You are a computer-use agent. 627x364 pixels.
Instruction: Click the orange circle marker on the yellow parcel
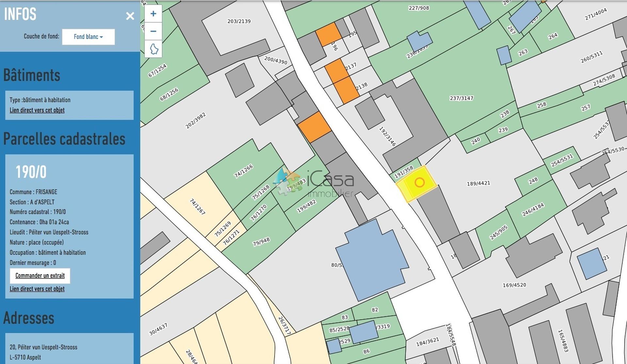click(419, 182)
